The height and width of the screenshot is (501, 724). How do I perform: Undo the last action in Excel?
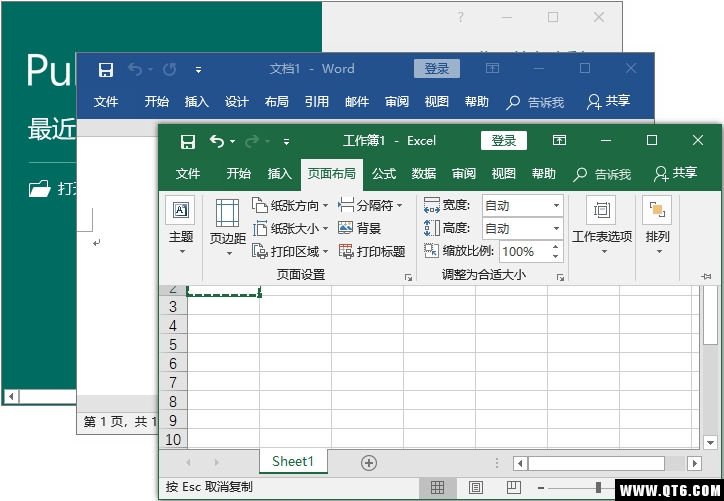(x=217, y=141)
